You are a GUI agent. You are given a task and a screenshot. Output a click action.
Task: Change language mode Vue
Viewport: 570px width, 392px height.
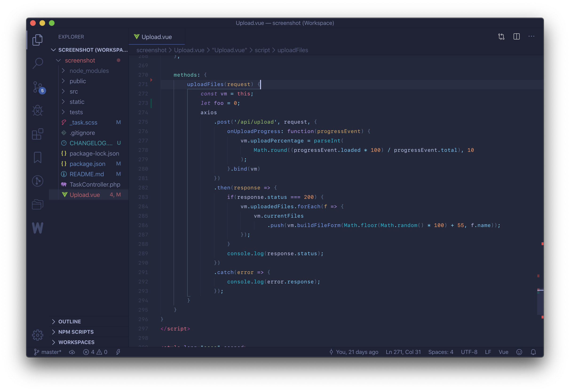503,352
